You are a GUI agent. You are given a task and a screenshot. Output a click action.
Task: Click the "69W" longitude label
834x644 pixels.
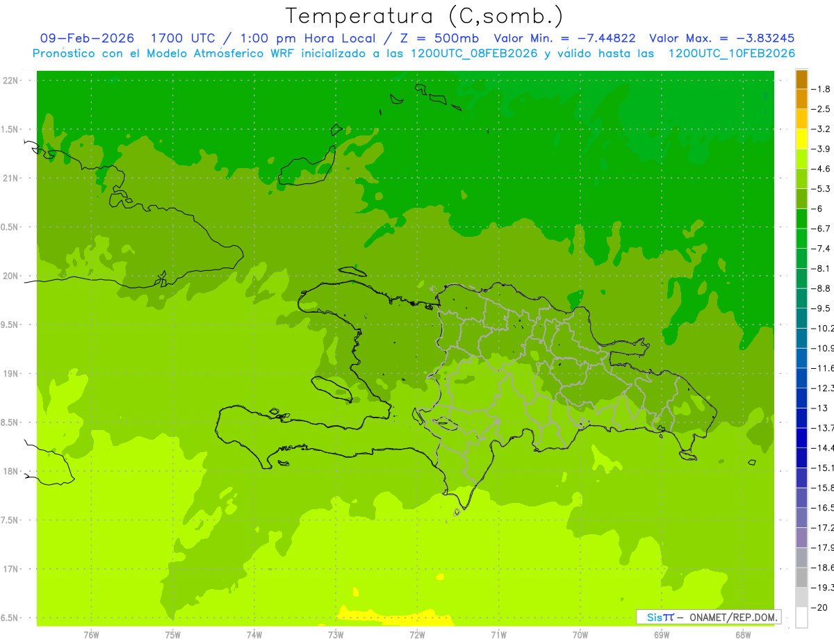pos(662,635)
